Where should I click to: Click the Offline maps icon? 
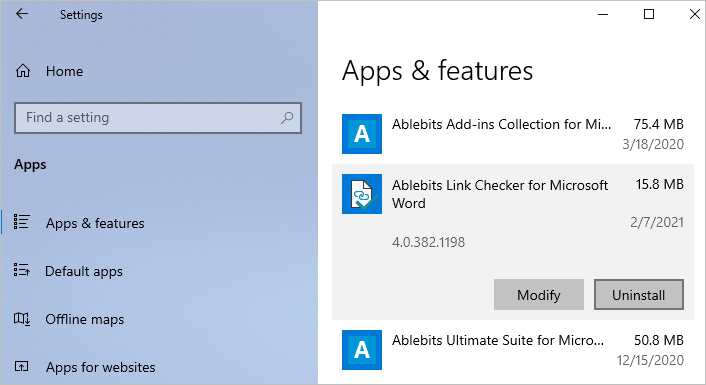tap(22, 319)
